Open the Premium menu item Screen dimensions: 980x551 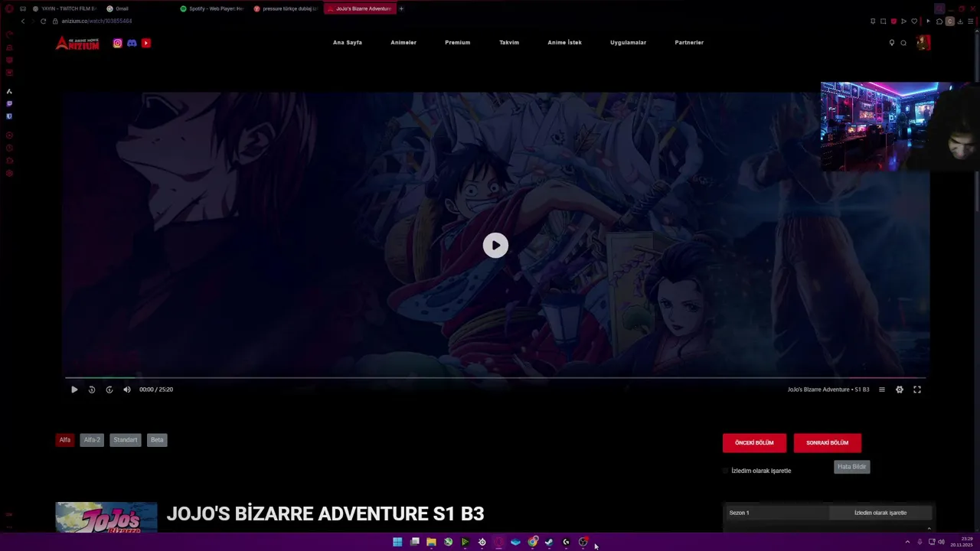point(458,43)
